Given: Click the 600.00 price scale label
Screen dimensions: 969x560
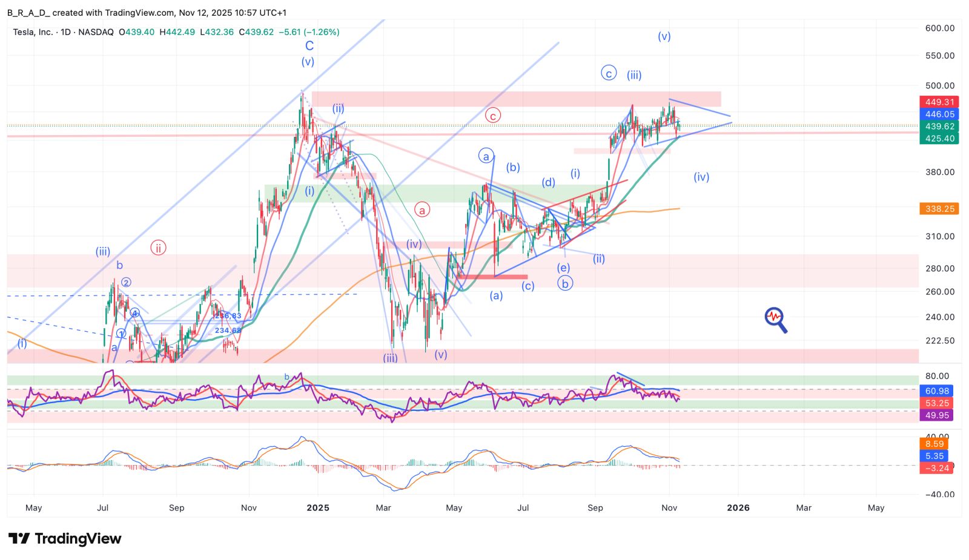Looking at the screenshot, I should (940, 28).
